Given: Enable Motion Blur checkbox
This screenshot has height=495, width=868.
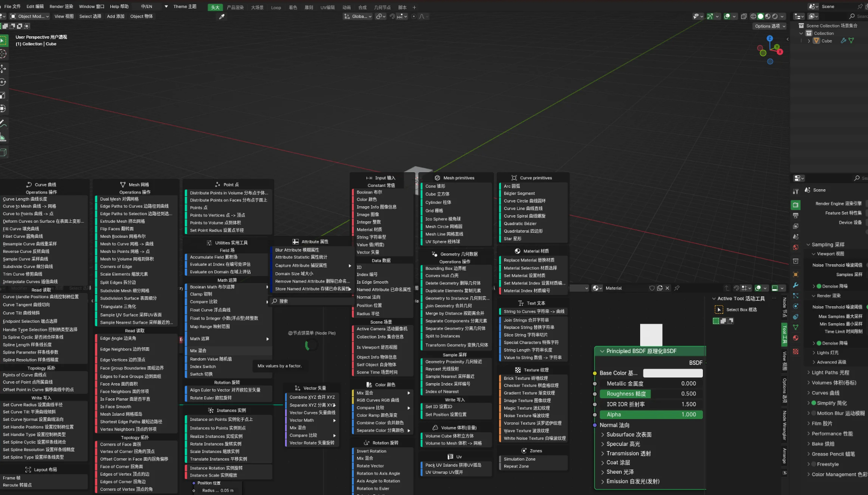Looking at the screenshot, I should pyautogui.click(x=814, y=413).
